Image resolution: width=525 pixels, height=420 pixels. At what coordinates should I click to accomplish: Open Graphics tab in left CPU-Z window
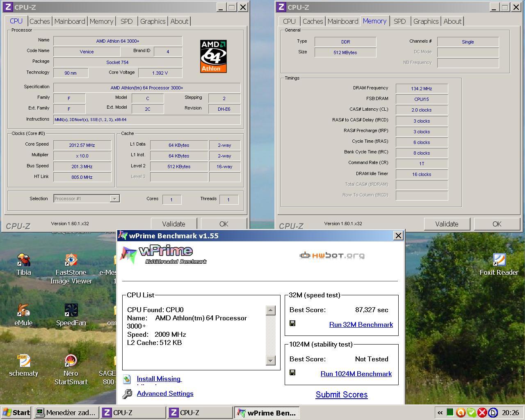tap(153, 21)
